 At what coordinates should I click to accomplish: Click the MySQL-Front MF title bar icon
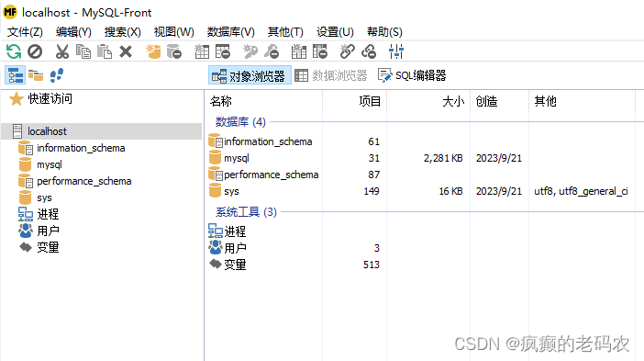coord(10,12)
